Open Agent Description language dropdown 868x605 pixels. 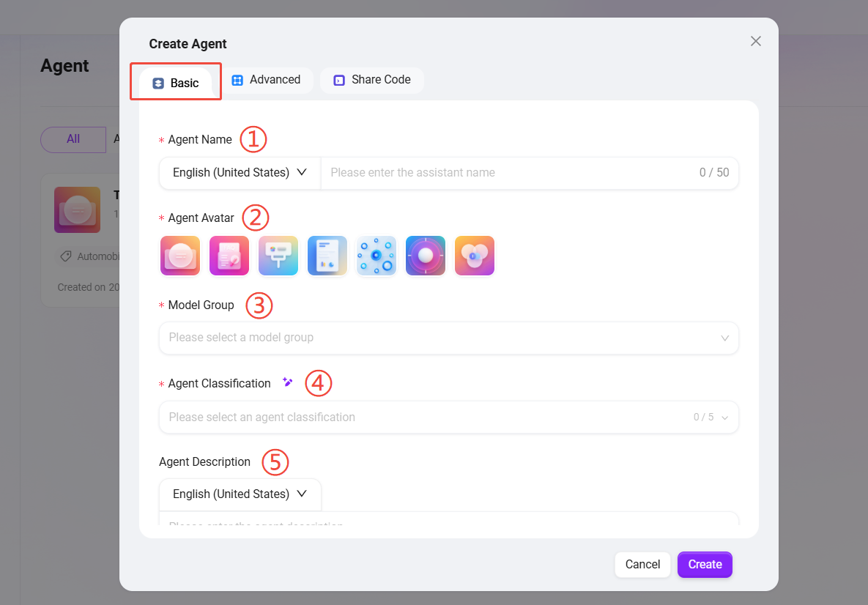pyautogui.click(x=240, y=494)
